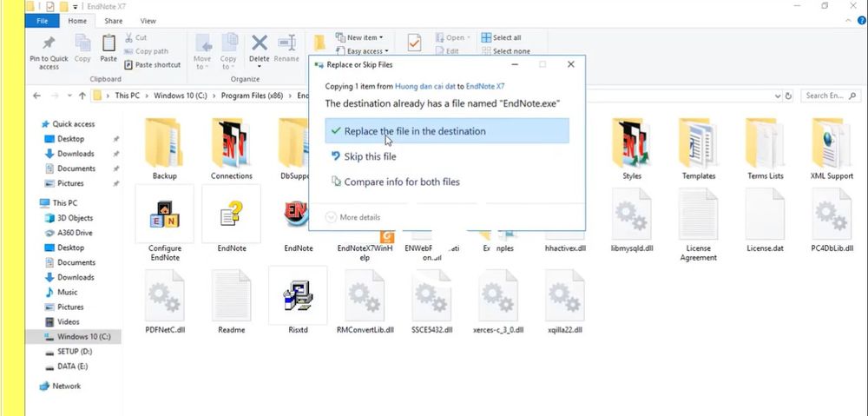868x416 pixels.
Task: Select This PC in navigation pane
Action: 59,202
